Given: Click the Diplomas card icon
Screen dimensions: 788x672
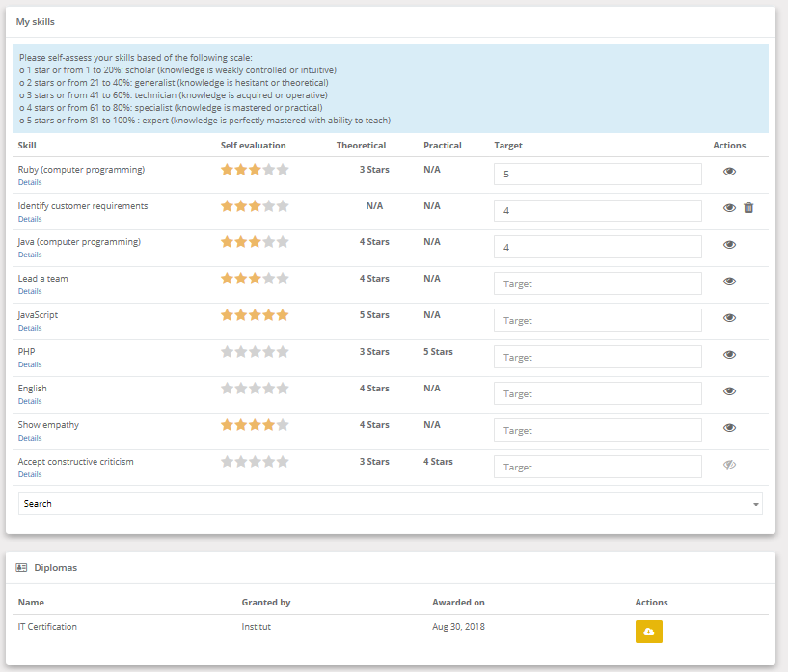Looking at the screenshot, I should (21, 568).
